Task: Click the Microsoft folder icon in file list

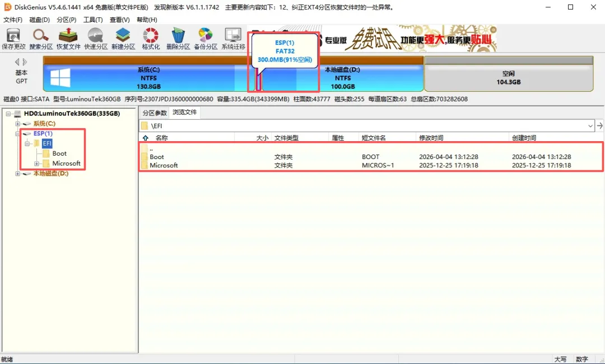Action: pyautogui.click(x=145, y=165)
